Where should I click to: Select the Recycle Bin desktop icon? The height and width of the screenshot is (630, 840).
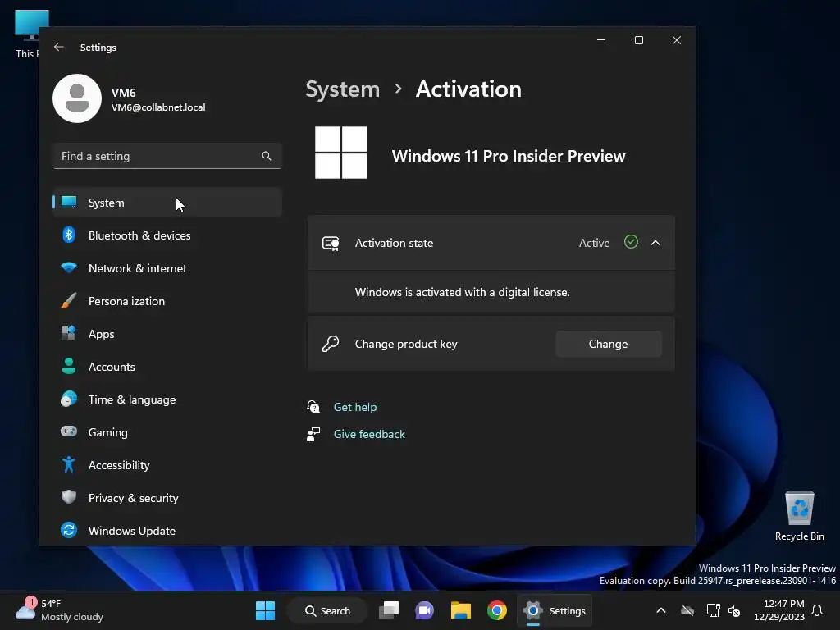click(799, 516)
